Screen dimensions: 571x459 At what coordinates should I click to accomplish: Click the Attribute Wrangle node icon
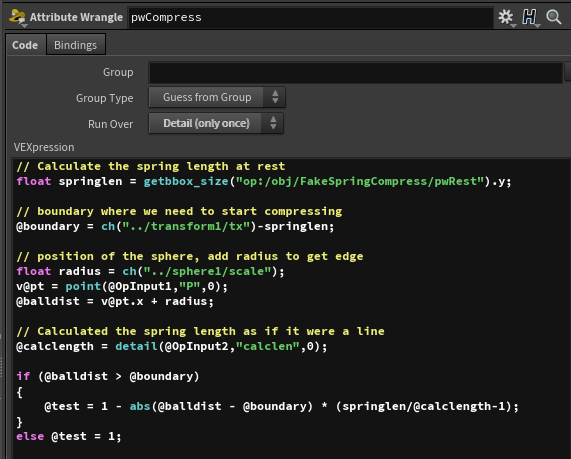pos(17,17)
